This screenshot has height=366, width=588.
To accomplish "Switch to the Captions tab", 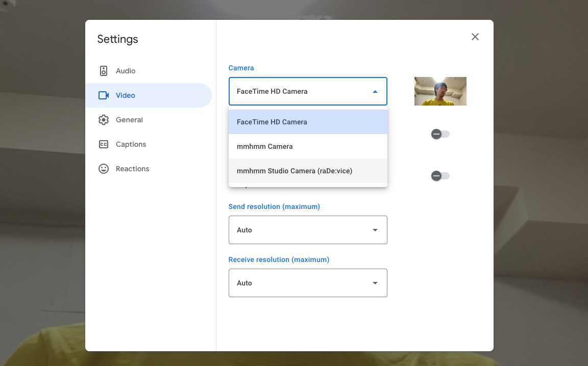I will pyautogui.click(x=149, y=144).
